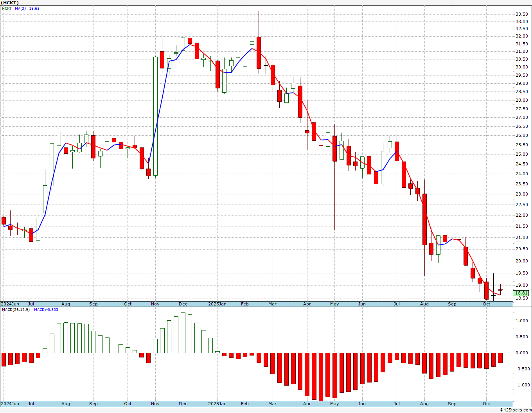Click May on the price chart time axis
The image size is (532, 413).
pos(334,304)
